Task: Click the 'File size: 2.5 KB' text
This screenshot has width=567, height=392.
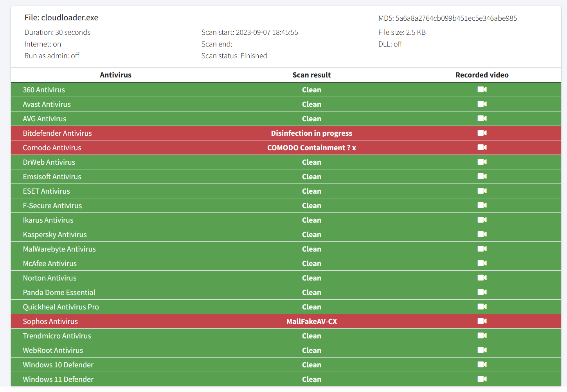Action: pyautogui.click(x=402, y=32)
